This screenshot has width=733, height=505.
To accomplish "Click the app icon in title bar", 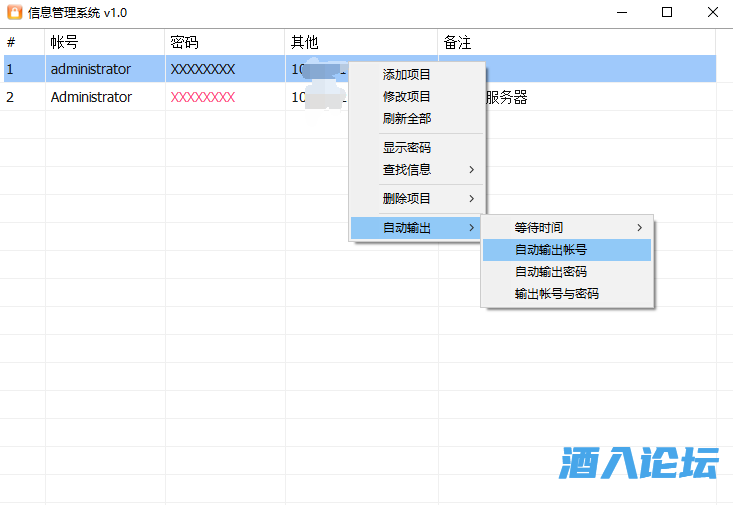I will (x=15, y=13).
